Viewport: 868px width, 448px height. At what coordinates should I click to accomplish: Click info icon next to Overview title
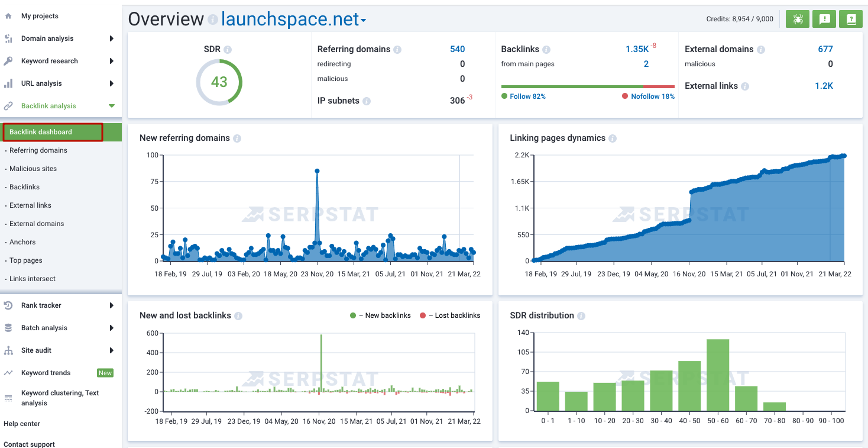point(213,20)
